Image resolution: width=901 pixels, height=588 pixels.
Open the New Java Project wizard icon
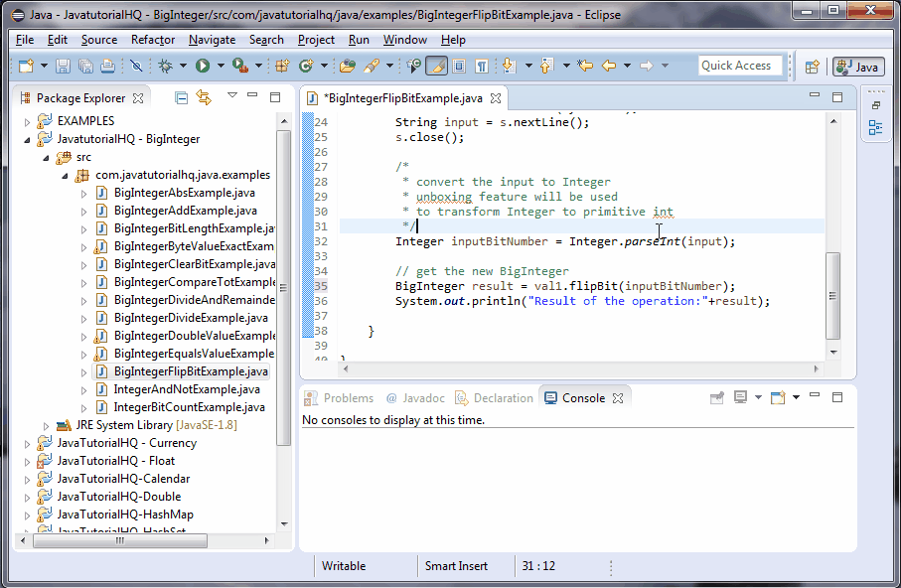coord(282,66)
